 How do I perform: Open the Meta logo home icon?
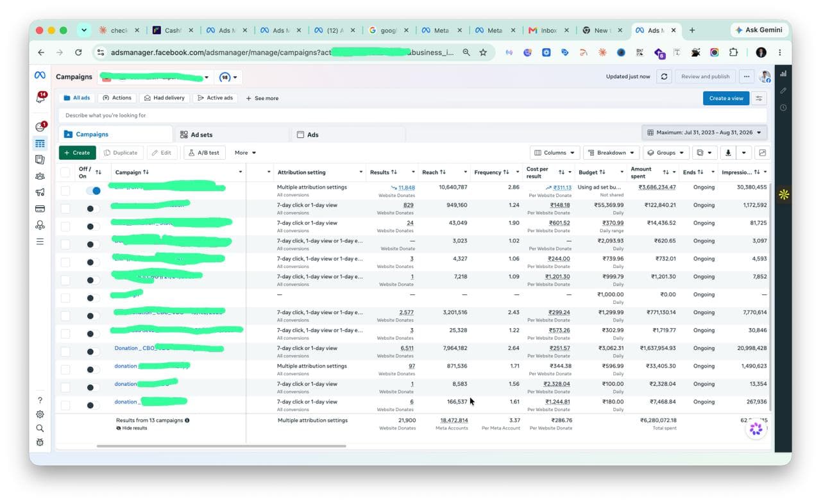point(40,76)
